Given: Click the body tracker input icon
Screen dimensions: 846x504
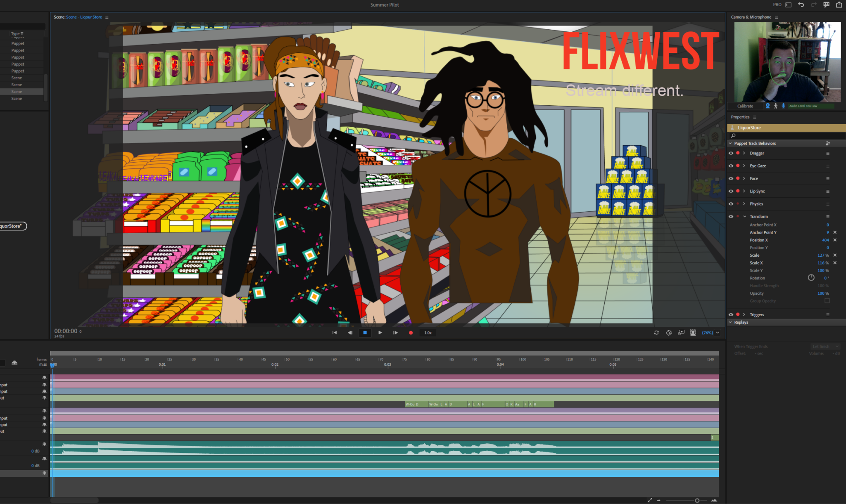Looking at the screenshot, I should pyautogui.click(x=775, y=106).
